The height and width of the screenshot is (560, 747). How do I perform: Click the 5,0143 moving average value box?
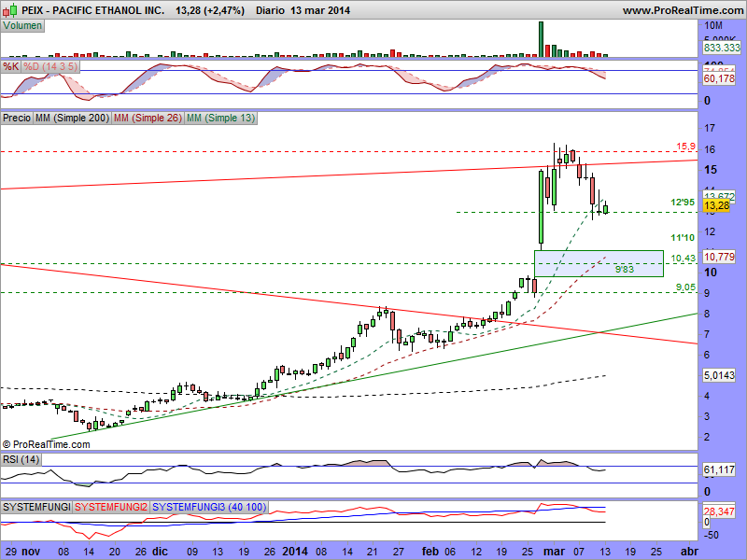coord(719,375)
